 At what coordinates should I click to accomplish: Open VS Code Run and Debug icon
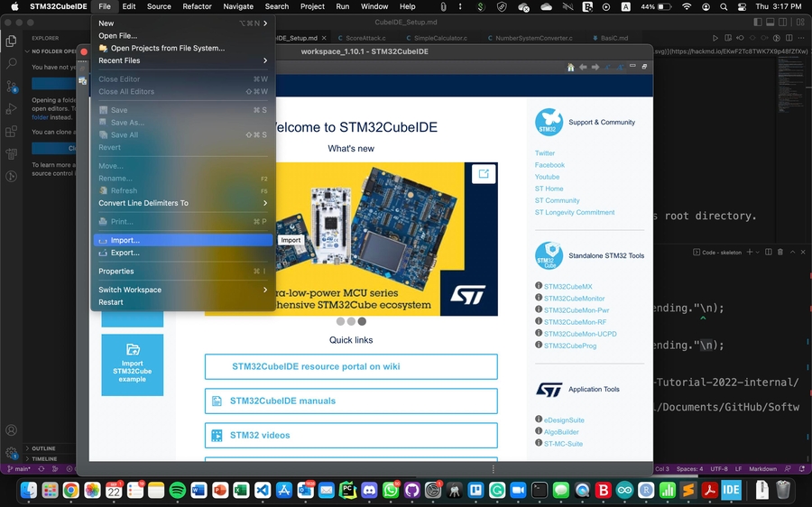tap(12, 109)
